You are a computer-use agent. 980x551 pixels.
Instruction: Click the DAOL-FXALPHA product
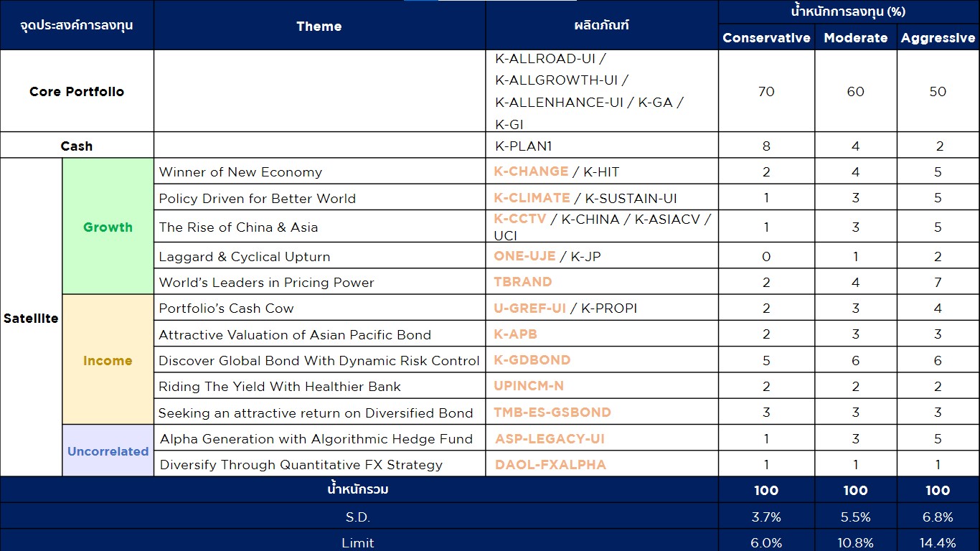[x=550, y=465]
